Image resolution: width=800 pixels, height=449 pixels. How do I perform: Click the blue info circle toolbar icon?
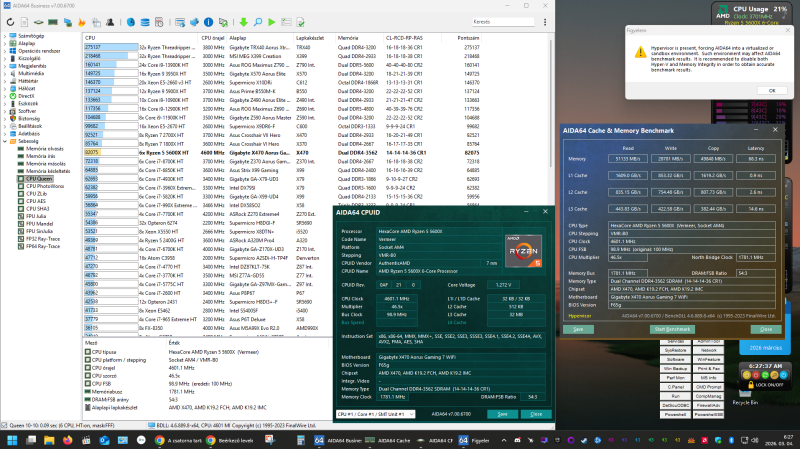(208, 22)
